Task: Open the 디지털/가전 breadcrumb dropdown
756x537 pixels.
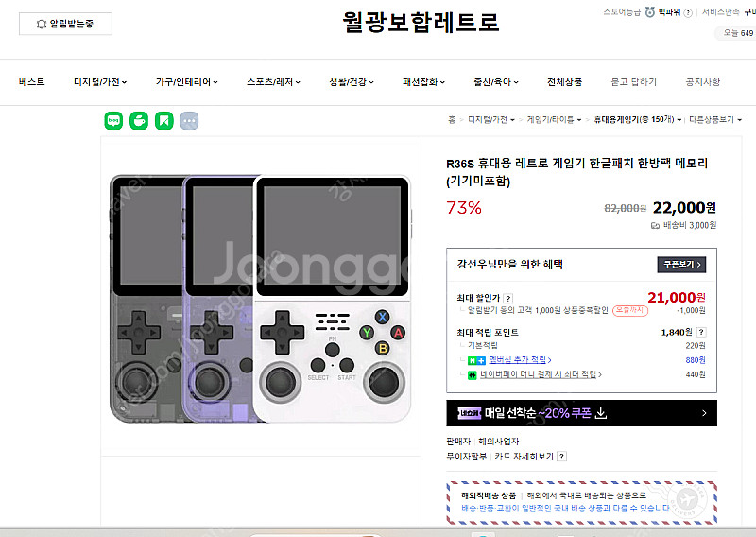Action: click(512, 120)
